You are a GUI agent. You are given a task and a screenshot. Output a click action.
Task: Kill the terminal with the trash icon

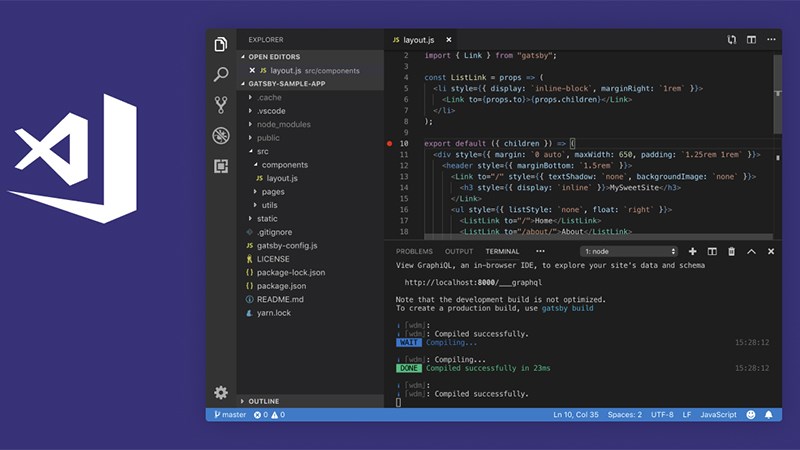732,251
